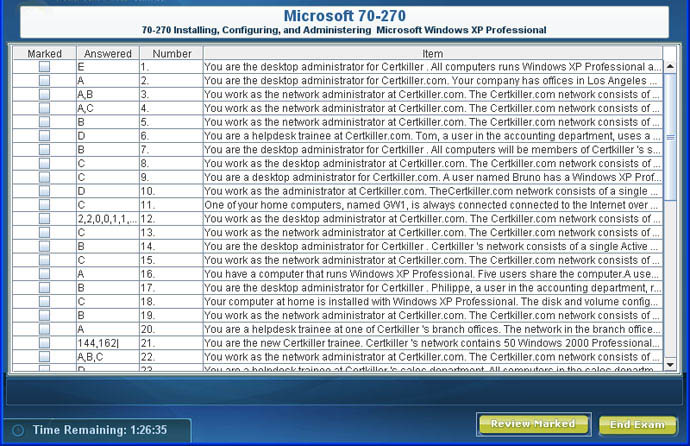Select question 10 about TheCertkiller.com network
The image size is (690, 446).
coord(433,191)
